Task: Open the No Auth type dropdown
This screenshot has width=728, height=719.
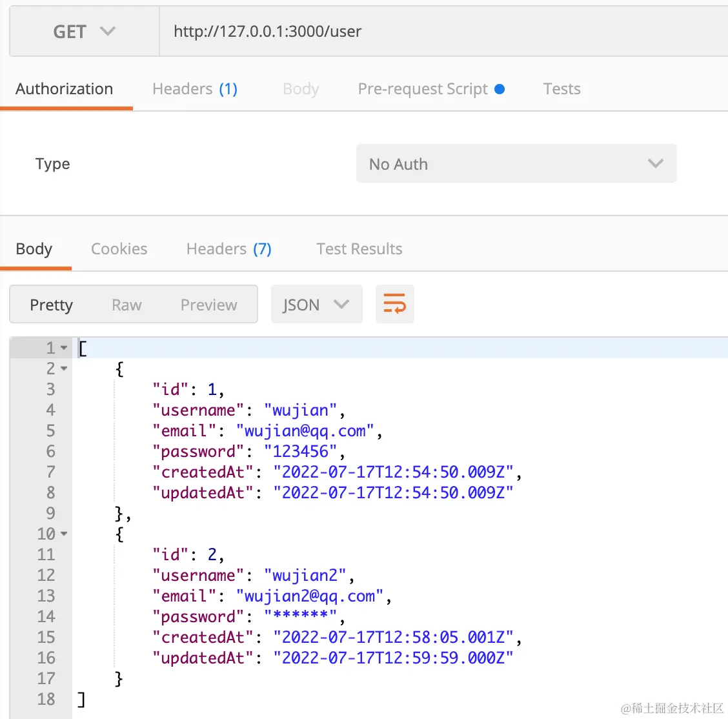Action: coord(516,164)
